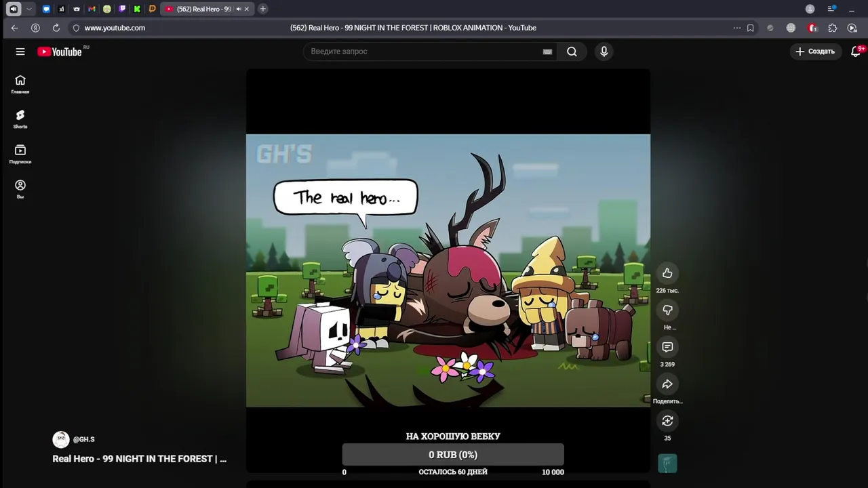Start voice search with microphone
Viewport: 868px width, 488px height.
[x=604, y=52]
